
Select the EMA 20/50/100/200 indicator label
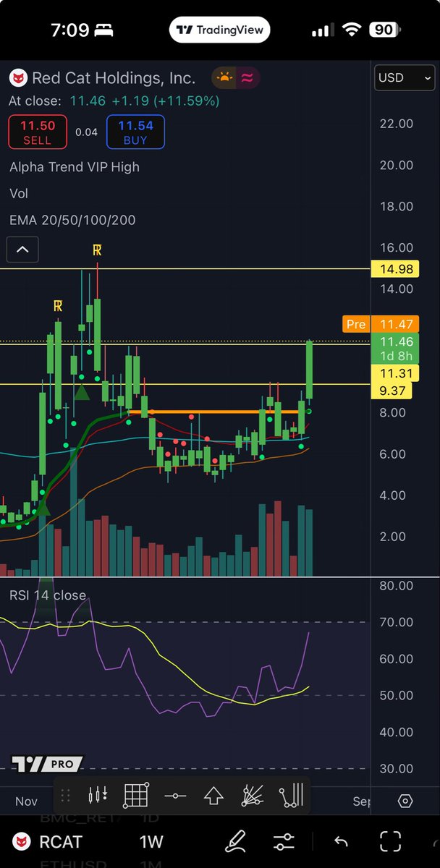point(72,220)
